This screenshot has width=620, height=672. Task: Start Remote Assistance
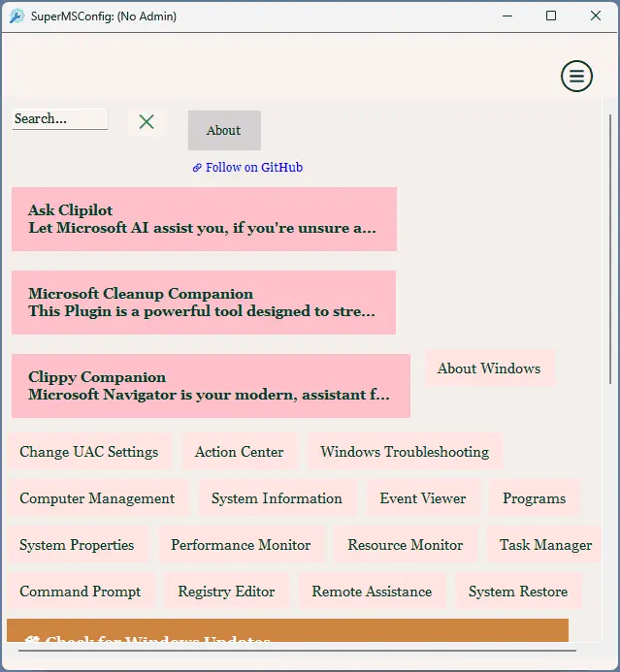[x=372, y=592]
